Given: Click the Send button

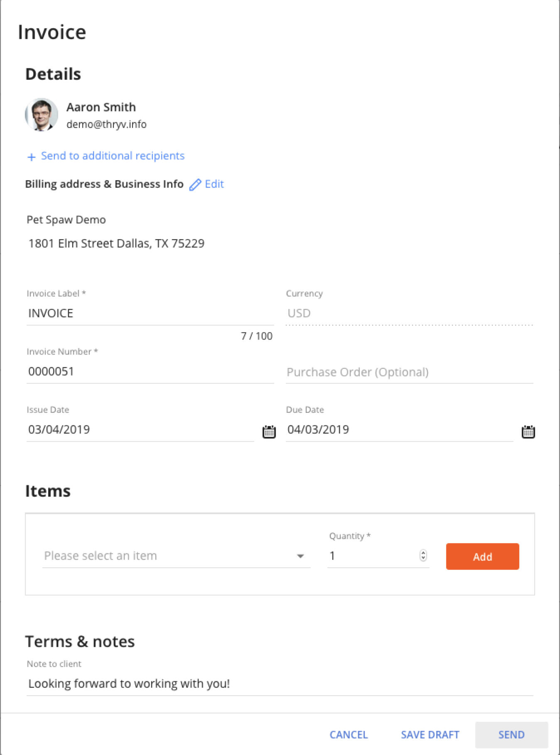Looking at the screenshot, I should pos(511,735).
